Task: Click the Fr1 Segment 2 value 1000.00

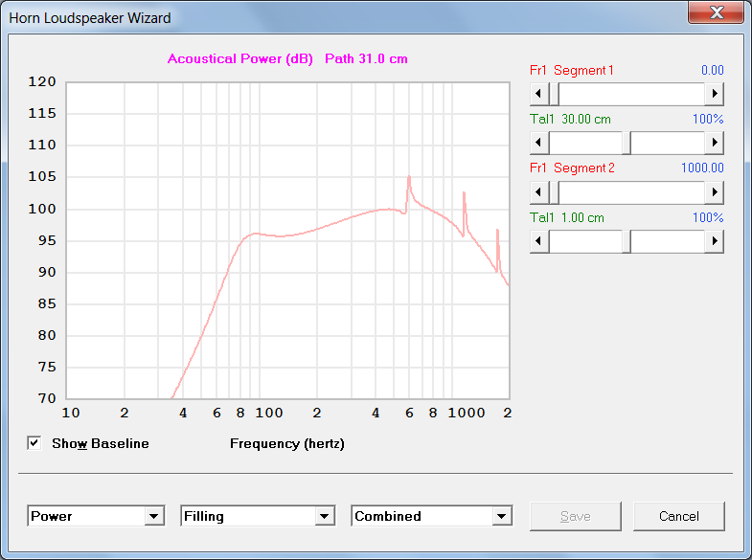Action: (x=702, y=168)
